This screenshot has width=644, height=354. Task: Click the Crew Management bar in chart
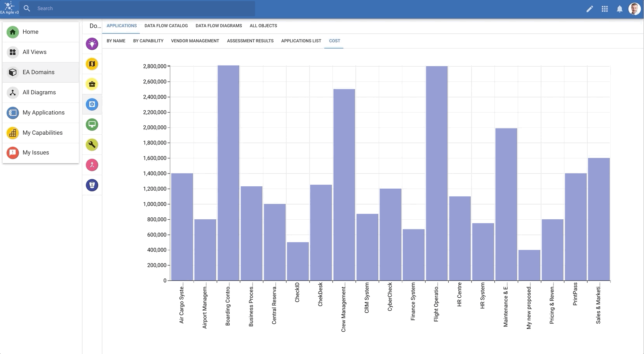tap(344, 185)
